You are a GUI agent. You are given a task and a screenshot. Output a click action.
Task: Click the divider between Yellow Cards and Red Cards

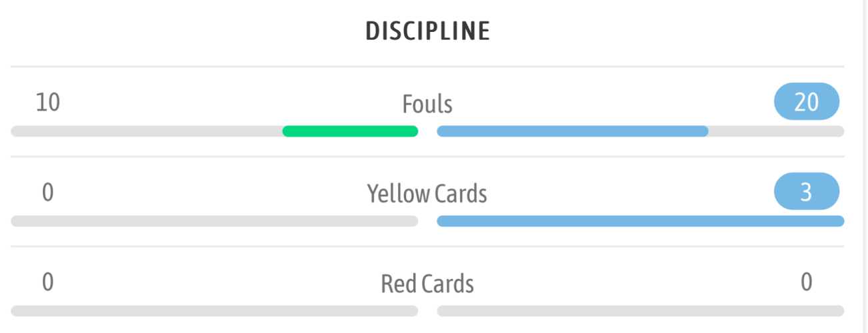pos(427,246)
